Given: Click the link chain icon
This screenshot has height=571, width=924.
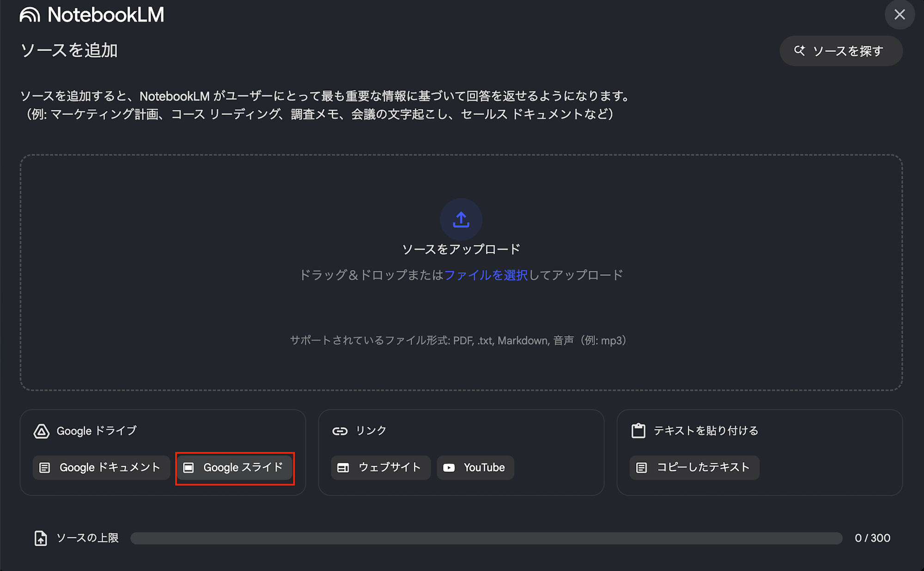Looking at the screenshot, I should point(340,431).
